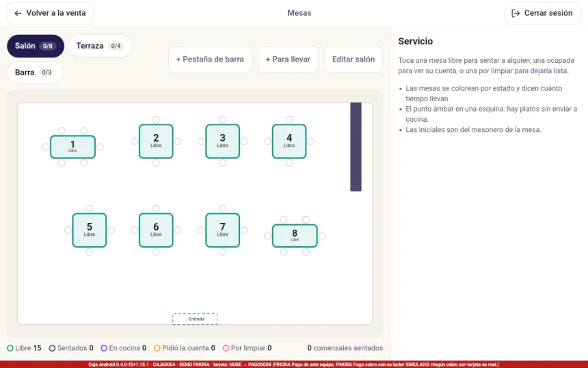The width and height of the screenshot is (588, 368).
Task: Click the 0/8 badge on Salón tab
Action: coord(48,46)
